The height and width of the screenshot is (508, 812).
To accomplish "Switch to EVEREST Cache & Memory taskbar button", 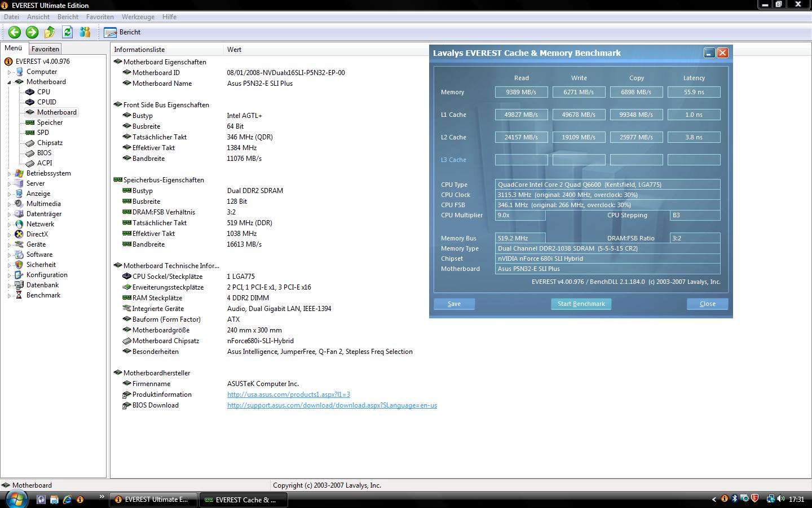I will [x=243, y=500].
